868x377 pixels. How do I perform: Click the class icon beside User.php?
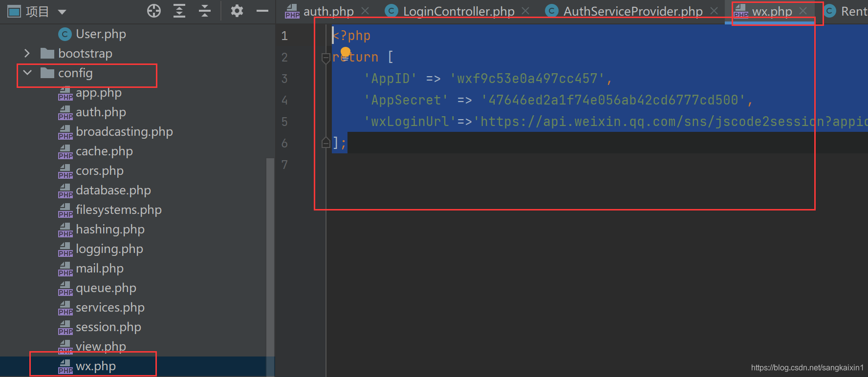(65, 34)
